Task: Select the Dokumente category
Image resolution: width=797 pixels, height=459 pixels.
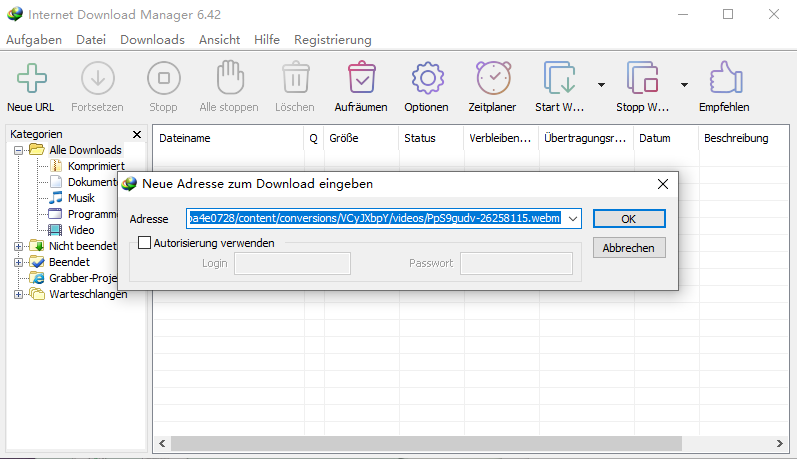Action: click(x=93, y=182)
